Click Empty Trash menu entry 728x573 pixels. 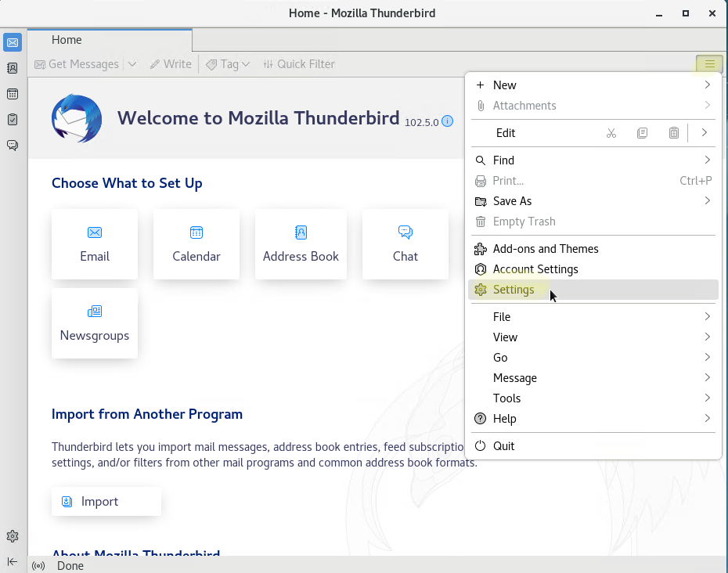click(x=593, y=222)
